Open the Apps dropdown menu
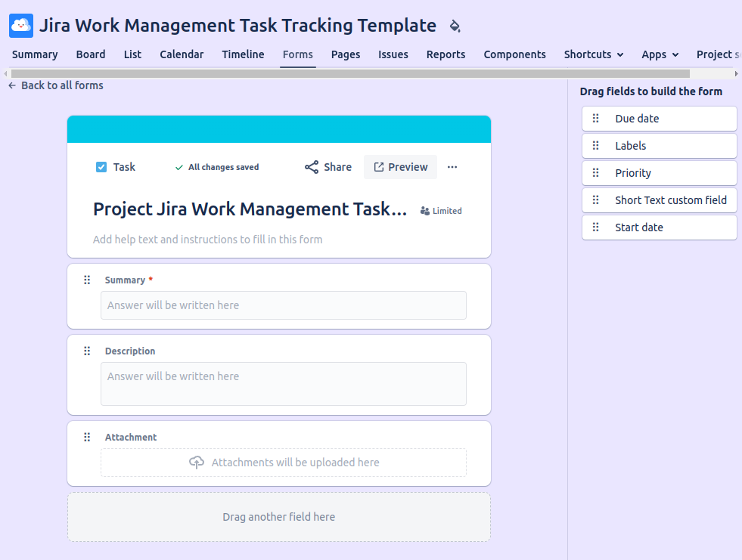Viewport: 742px width, 560px height. (x=660, y=54)
